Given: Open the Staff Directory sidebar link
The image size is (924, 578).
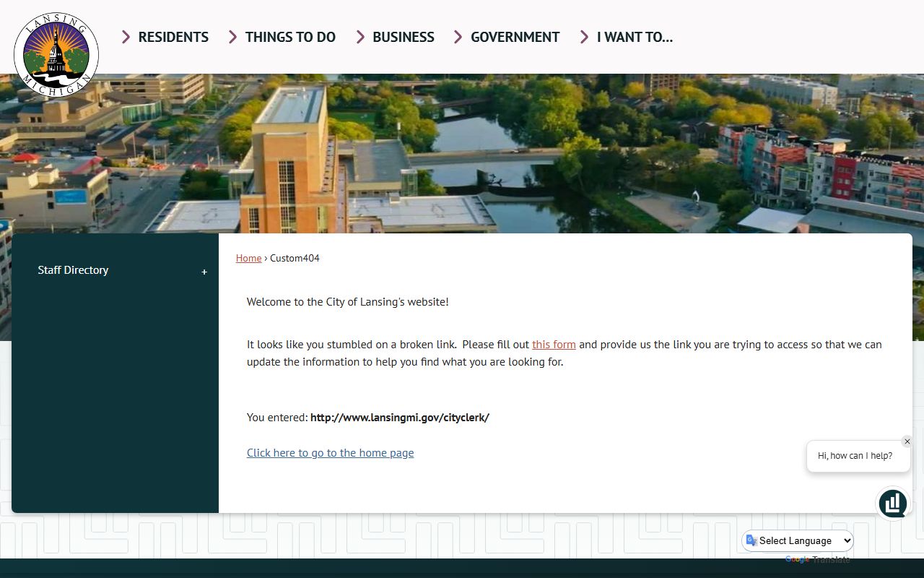Looking at the screenshot, I should click(73, 270).
